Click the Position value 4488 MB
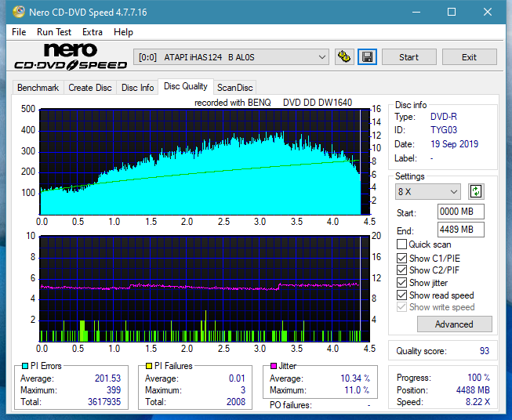This screenshot has height=420, width=512. click(x=473, y=390)
